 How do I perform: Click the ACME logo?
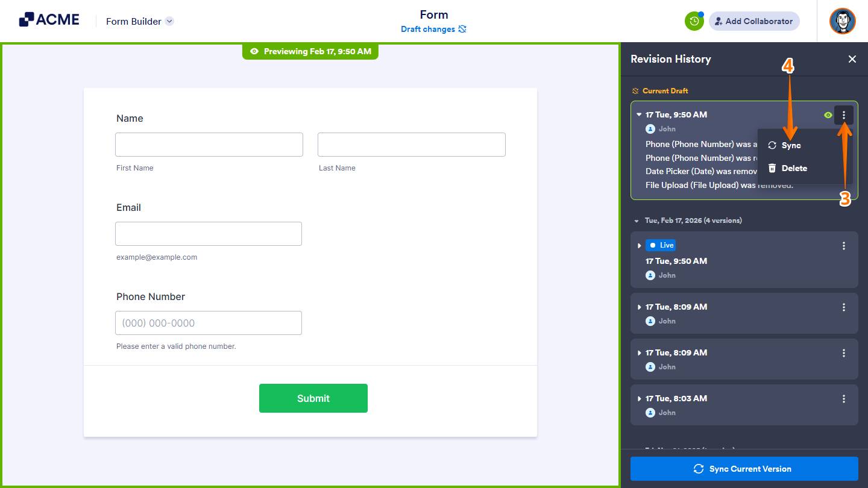coord(49,20)
